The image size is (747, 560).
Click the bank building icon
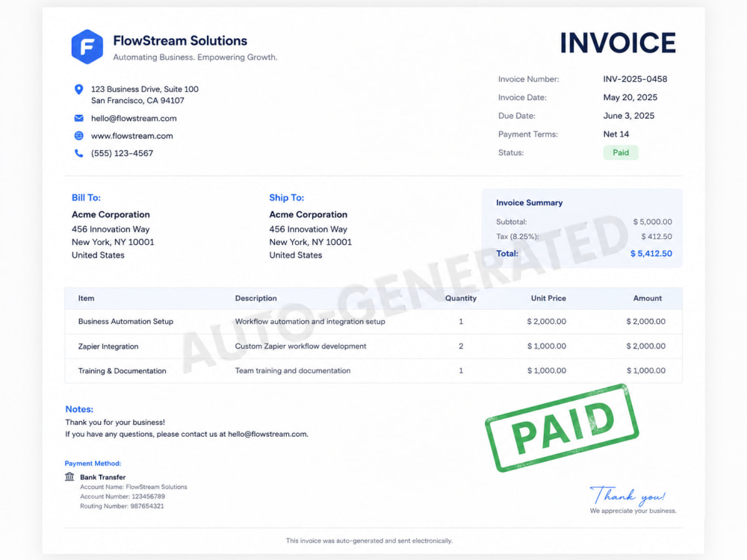(x=69, y=476)
